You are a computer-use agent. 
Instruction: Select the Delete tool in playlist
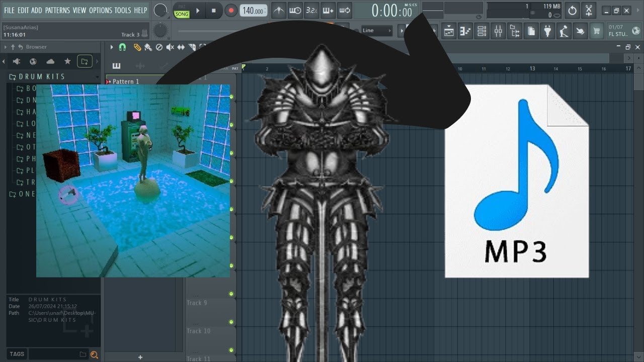click(x=159, y=47)
